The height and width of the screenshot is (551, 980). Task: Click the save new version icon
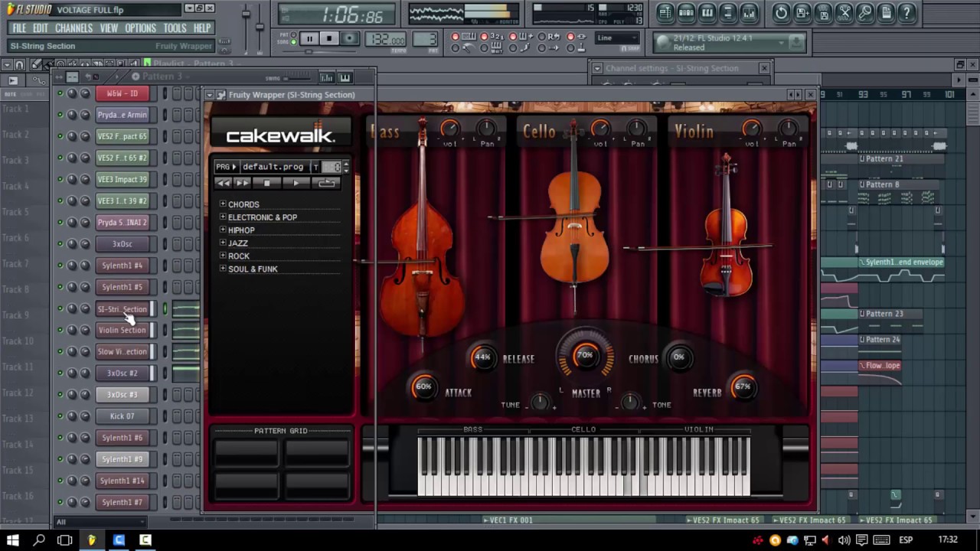(802, 12)
